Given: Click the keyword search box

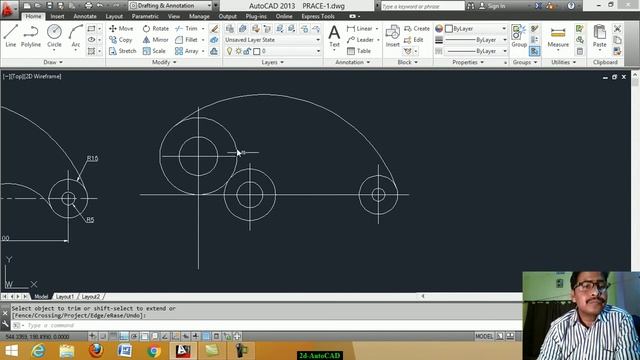Looking at the screenshot, I should point(422,6).
